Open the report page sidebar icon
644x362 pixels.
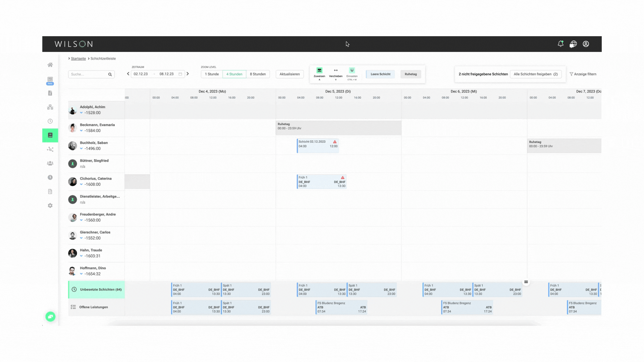(x=50, y=192)
